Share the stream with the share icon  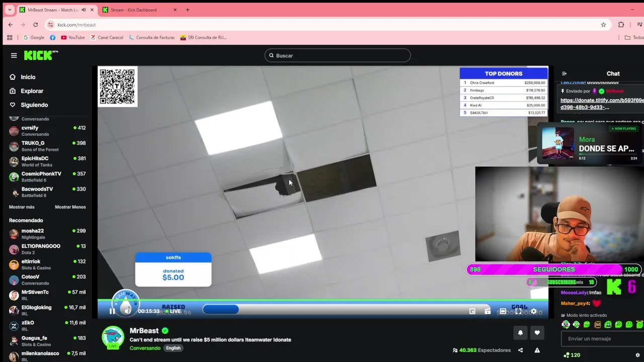pos(520,350)
